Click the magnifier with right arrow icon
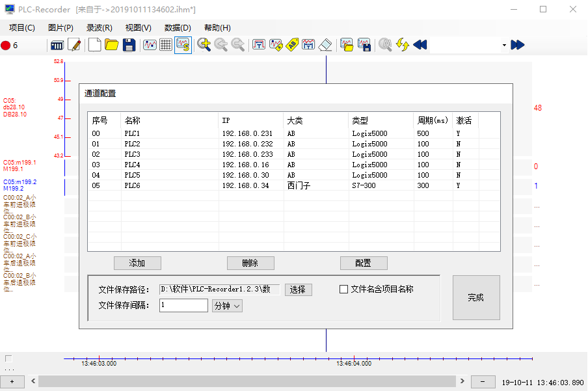 238,45
